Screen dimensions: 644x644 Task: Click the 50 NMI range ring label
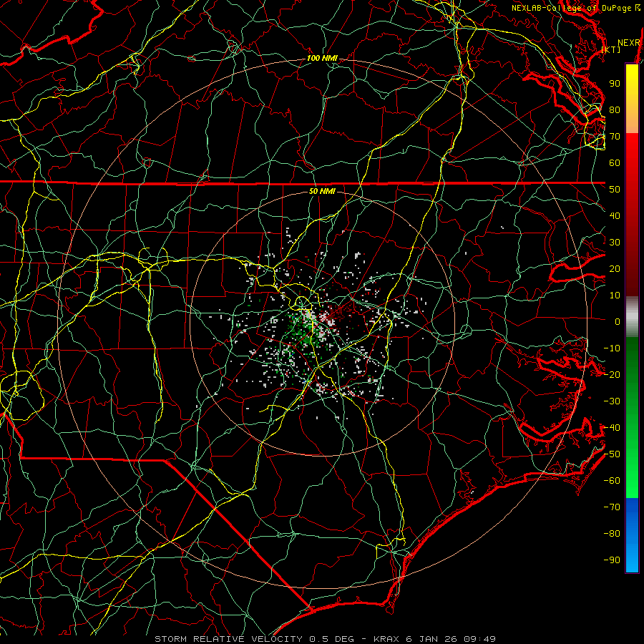[322, 191]
